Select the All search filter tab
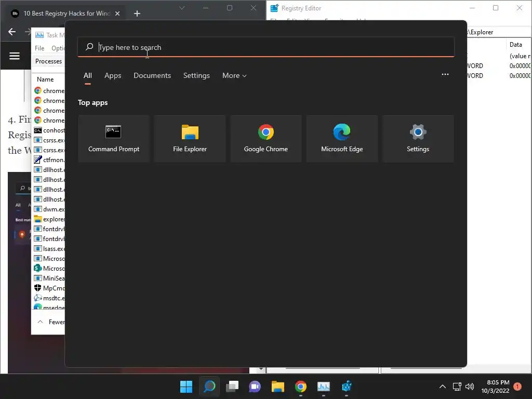This screenshot has height=399, width=532. [x=87, y=75]
